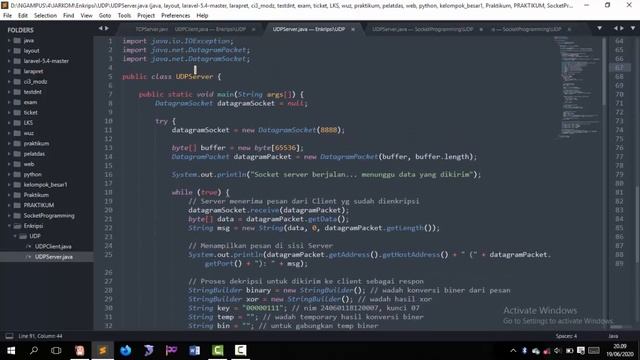Image resolution: width=640 pixels, height=360 pixels.
Task: Close the active UDPServer.java — Enkripsi\UDP tab
Action: (x=353, y=29)
